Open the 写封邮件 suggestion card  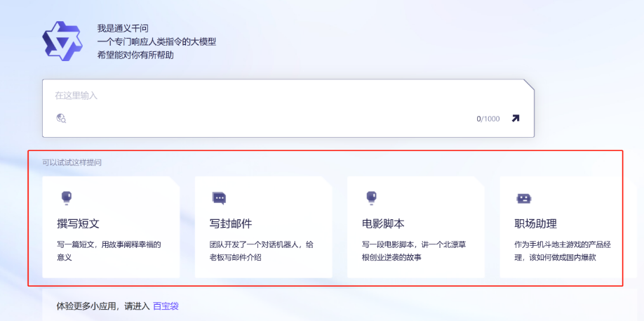[263, 228]
